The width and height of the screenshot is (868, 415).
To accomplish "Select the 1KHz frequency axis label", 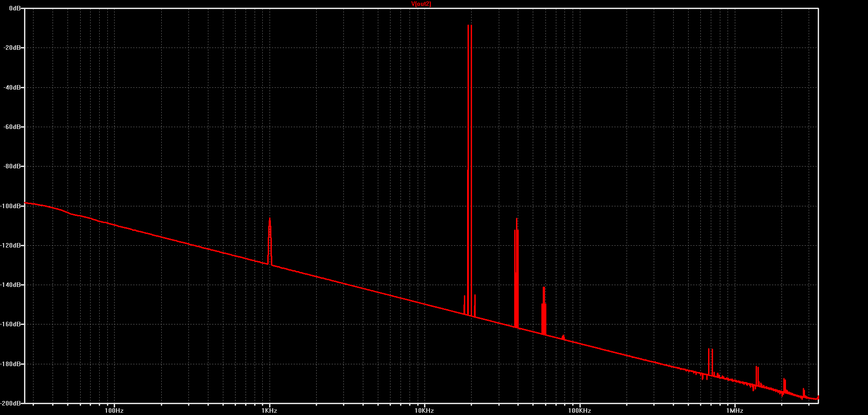I will click(270, 410).
